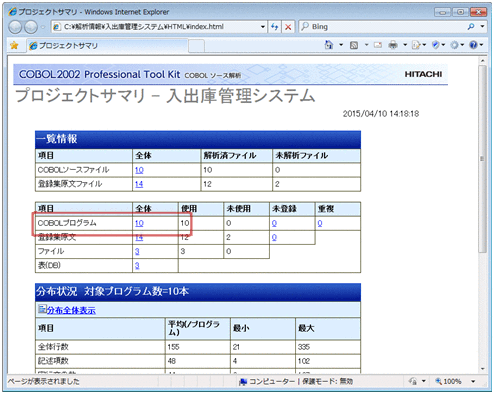
Task: Open ファイル row 全体 link 3
Action: [x=137, y=251]
